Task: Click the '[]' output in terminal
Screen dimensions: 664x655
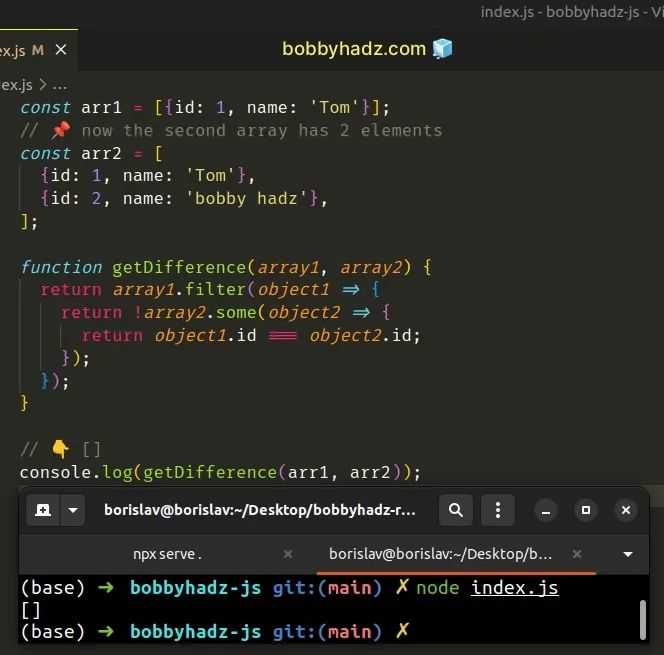Action: pos(30,610)
